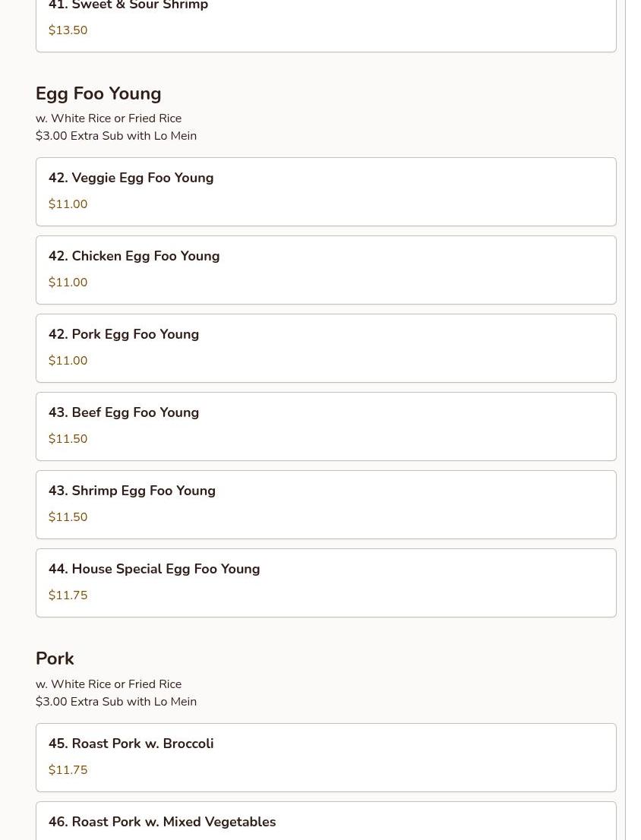Open House Special Egg Foo Young

[x=325, y=583]
